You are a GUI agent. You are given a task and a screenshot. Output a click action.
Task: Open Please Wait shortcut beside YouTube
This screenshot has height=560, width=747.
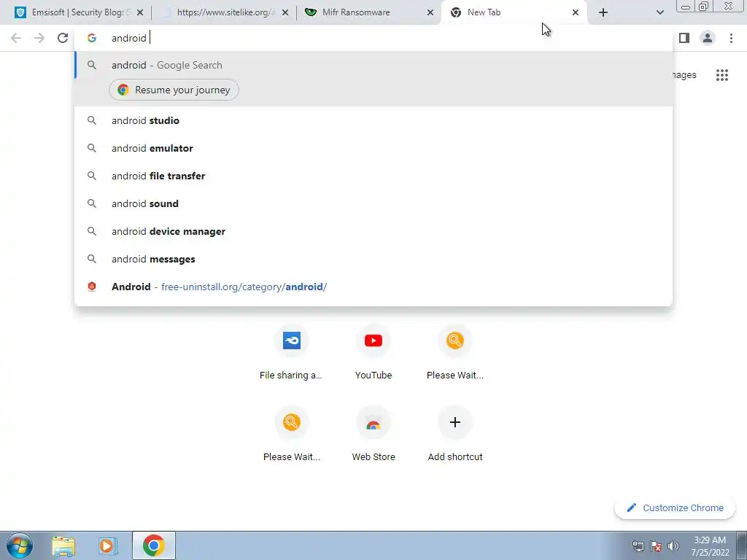coord(455,352)
